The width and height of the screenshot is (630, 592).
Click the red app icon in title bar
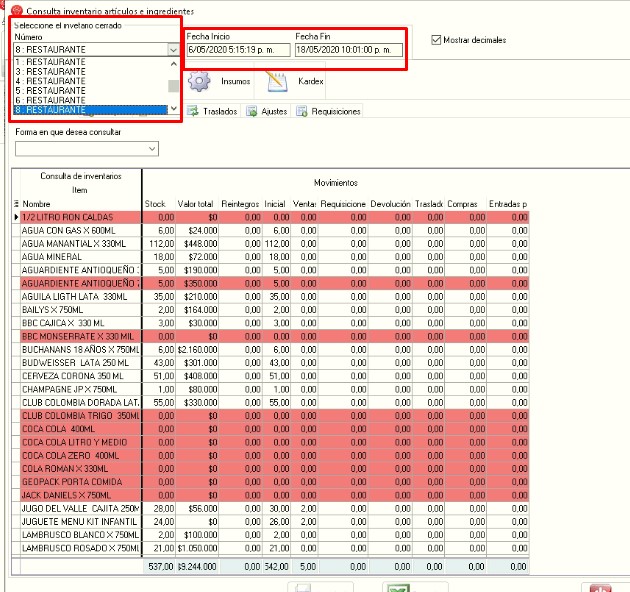16,9
